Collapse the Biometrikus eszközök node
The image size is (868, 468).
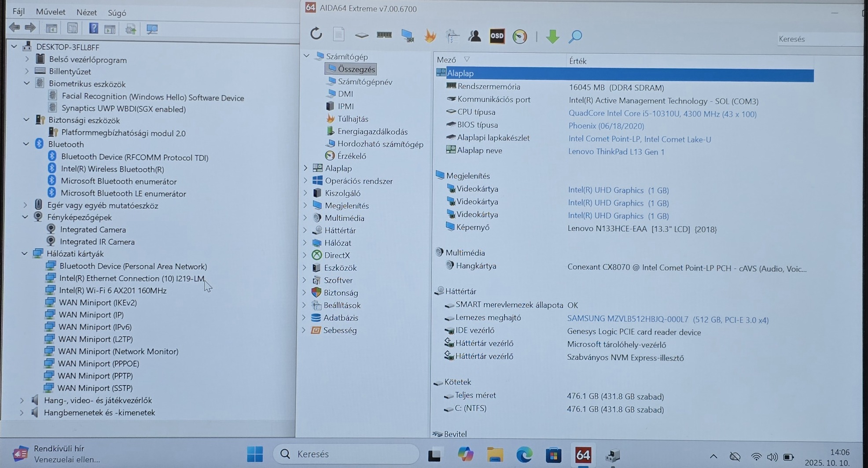coord(26,83)
